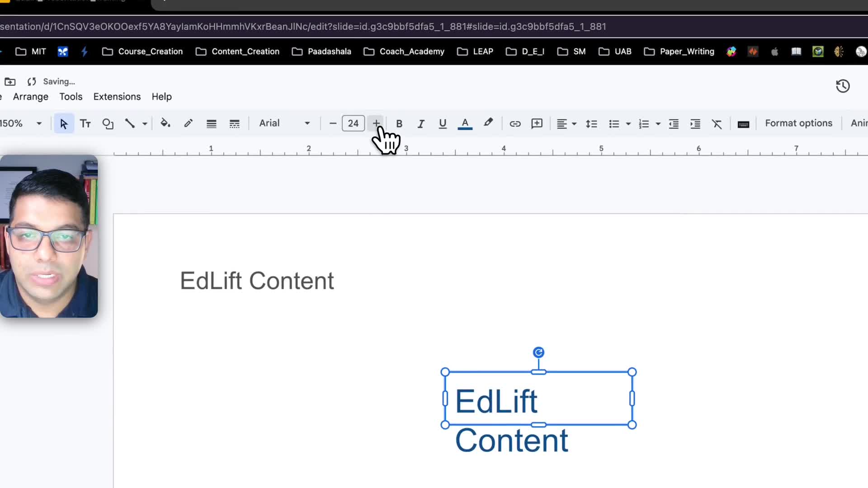This screenshot has width=868, height=488.
Task: Click the clear formatting icon
Action: coord(717,123)
